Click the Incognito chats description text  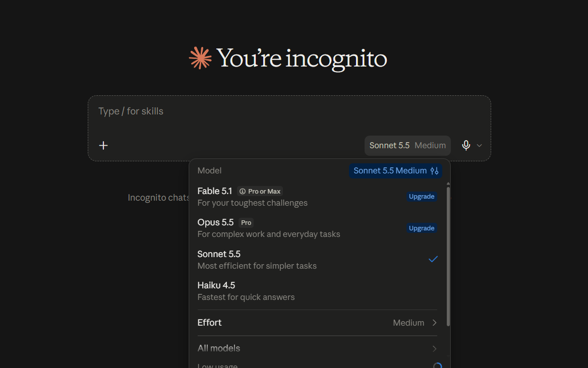158,198
